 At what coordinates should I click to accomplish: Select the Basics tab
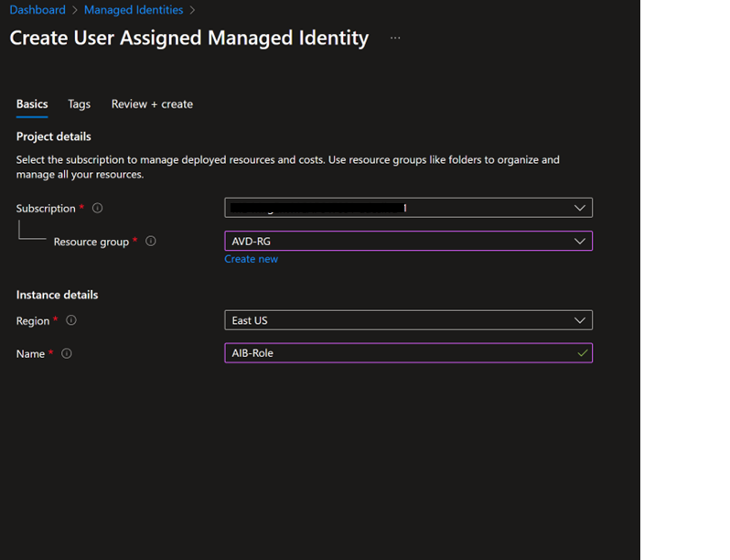point(32,103)
